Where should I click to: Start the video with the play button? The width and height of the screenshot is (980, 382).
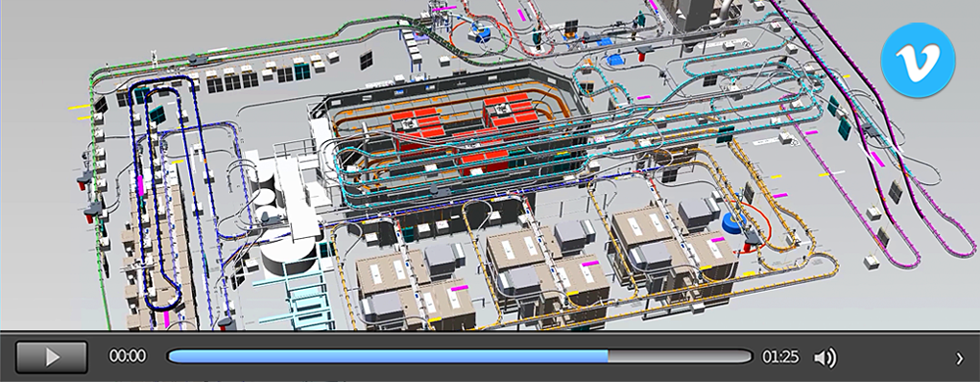51,358
